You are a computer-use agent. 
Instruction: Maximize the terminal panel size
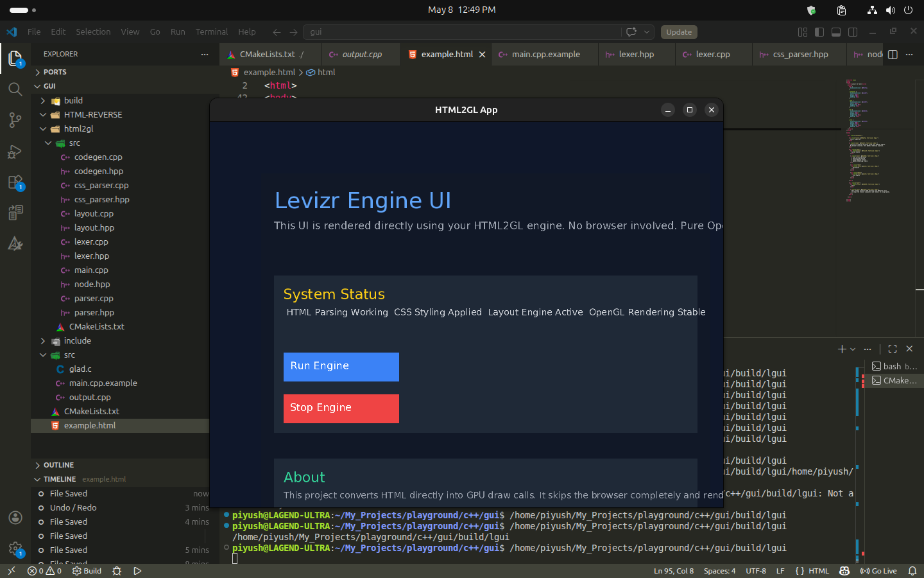[893, 349]
